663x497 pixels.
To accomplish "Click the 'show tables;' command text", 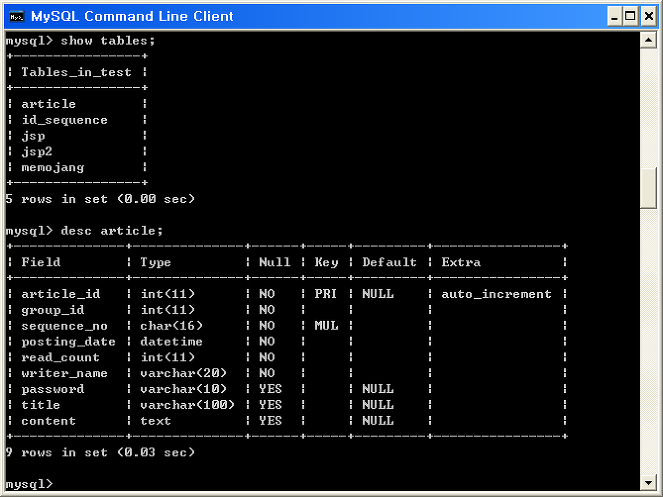I will click(x=108, y=41).
